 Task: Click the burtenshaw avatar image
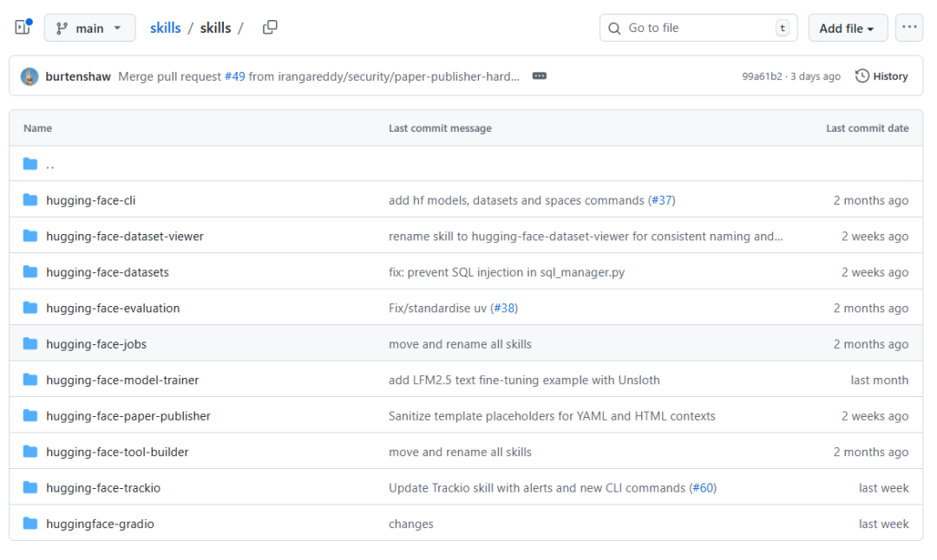point(29,76)
